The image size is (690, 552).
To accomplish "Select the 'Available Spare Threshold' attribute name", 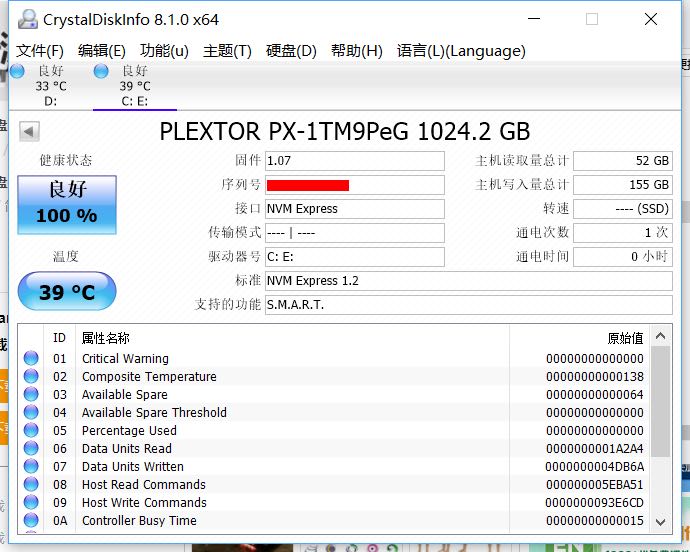I will point(154,412).
